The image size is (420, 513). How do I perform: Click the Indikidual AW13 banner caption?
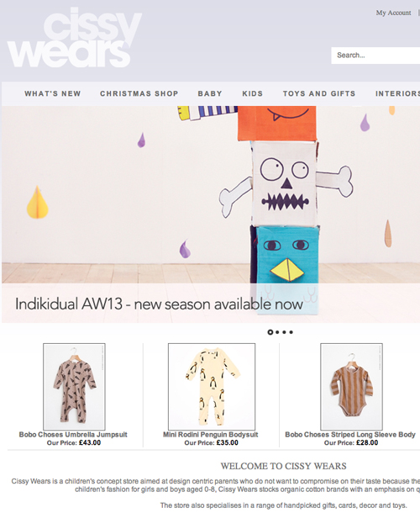(x=159, y=304)
